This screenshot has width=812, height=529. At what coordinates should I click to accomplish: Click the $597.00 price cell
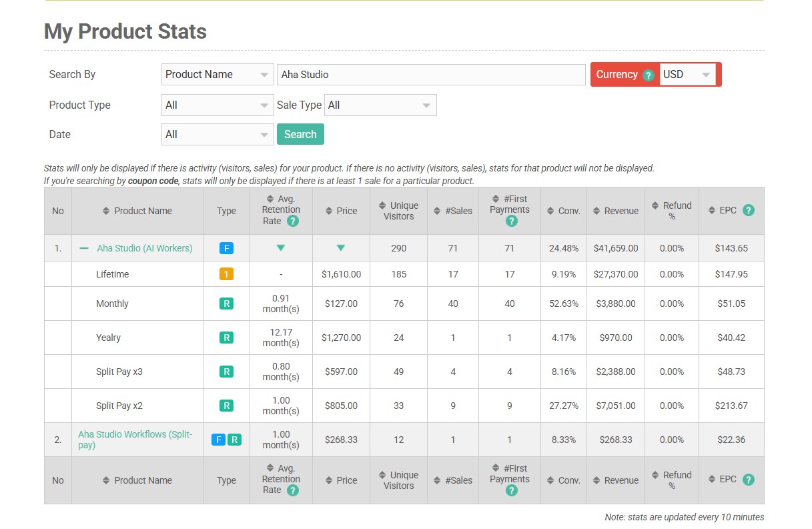pos(341,372)
